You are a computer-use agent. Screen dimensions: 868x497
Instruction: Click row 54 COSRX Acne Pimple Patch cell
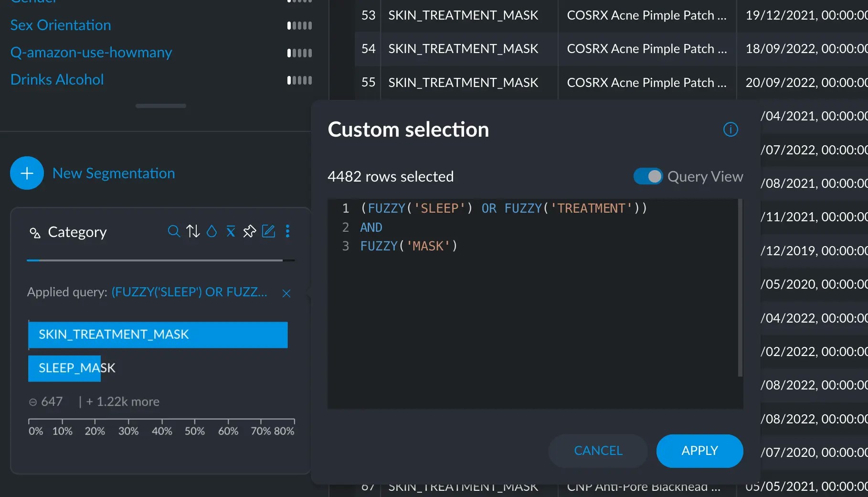(x=647, y=49)
